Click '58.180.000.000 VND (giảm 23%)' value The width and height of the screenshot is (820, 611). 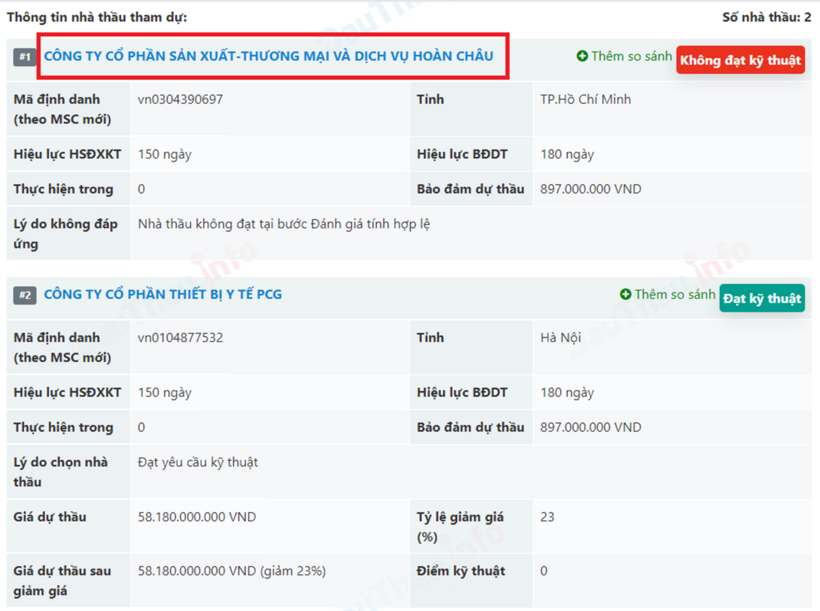(232, 571)
